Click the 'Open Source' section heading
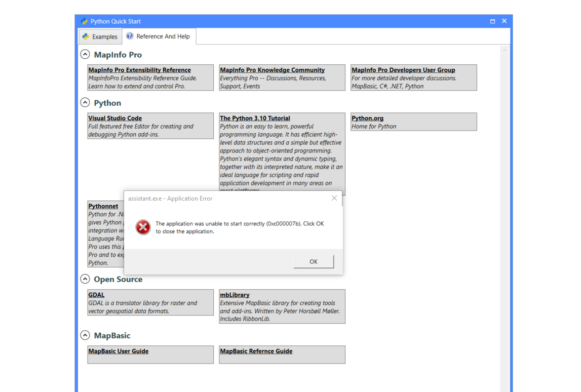The width and height of the screenshot is (581, 392). 118,280
